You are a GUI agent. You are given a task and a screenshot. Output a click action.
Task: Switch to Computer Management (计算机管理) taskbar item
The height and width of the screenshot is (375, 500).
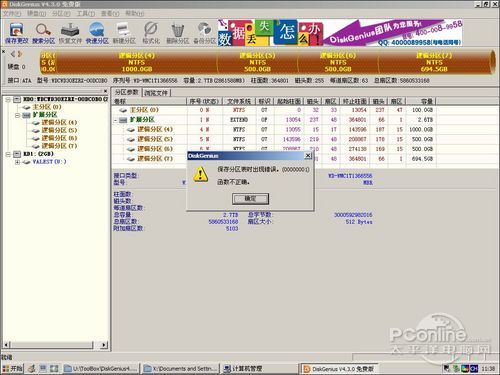click(x=243, y=368)
